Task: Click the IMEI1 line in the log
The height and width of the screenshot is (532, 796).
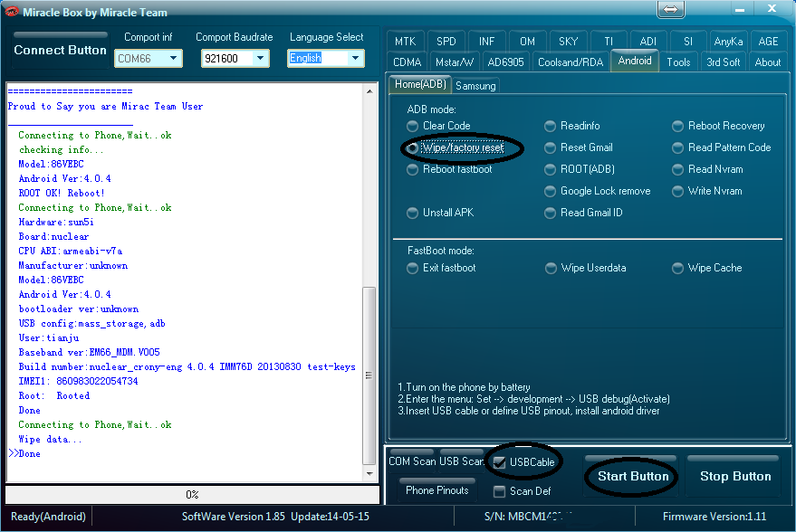Action: click(78, 381)
